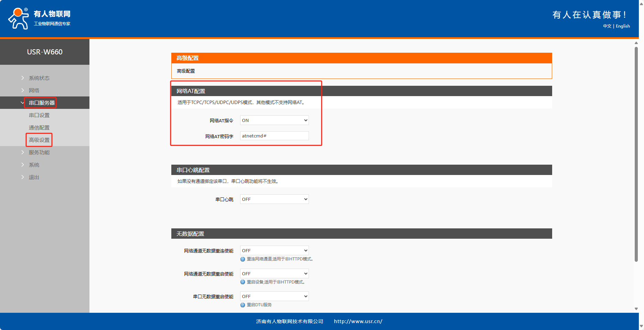Screen dimensions: 644x330
Task: Expand the 服务功能 sidebar section
Action: point(39,153)
